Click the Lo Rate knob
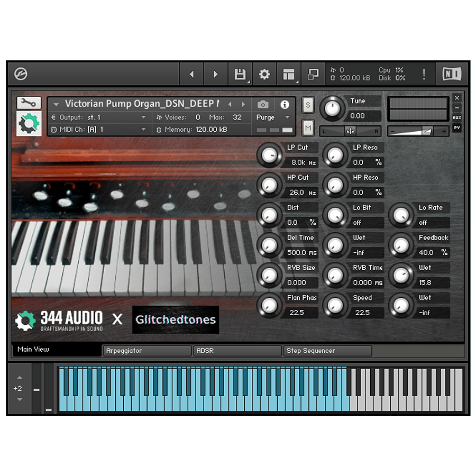Viewport: 476px width, 476px height. 401,215
